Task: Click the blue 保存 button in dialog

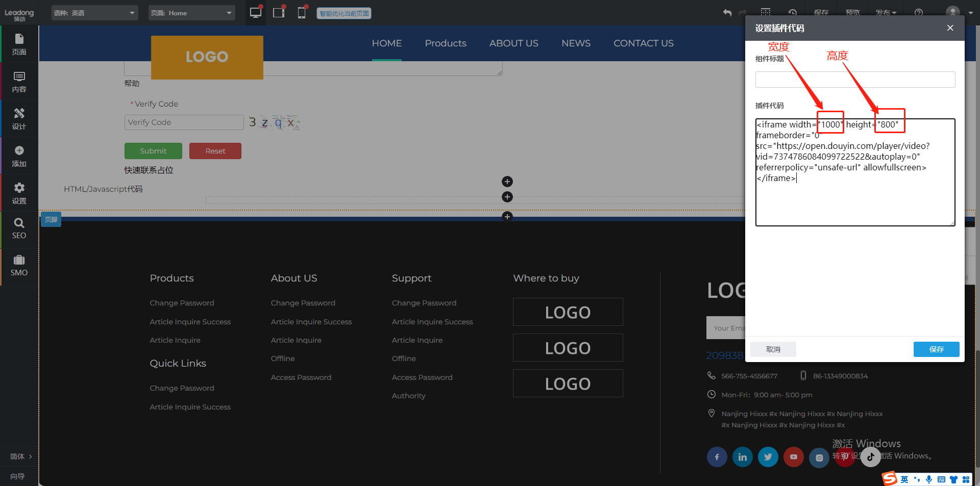Action: coord(936,349)
